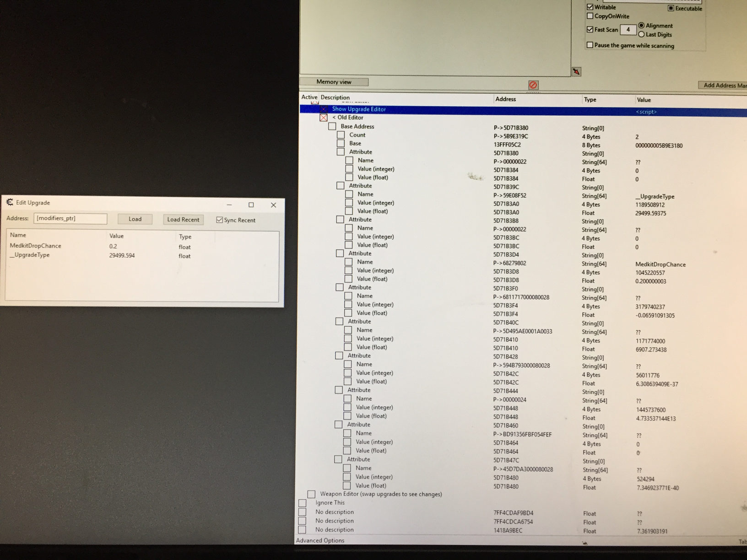The image size is (747, 560).
Task: Select the Alignment radio button
Action: [x=641, y=25]
